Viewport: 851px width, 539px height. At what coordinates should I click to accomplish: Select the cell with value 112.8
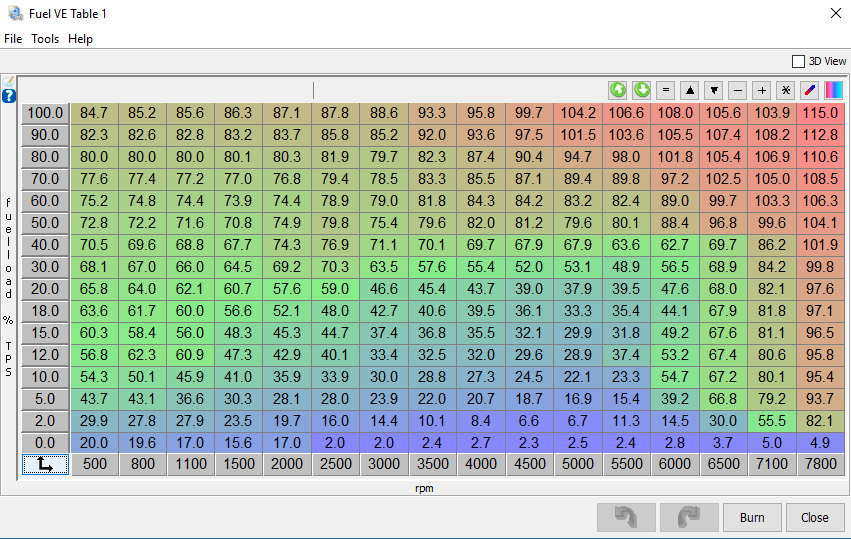tap(821, 135)
